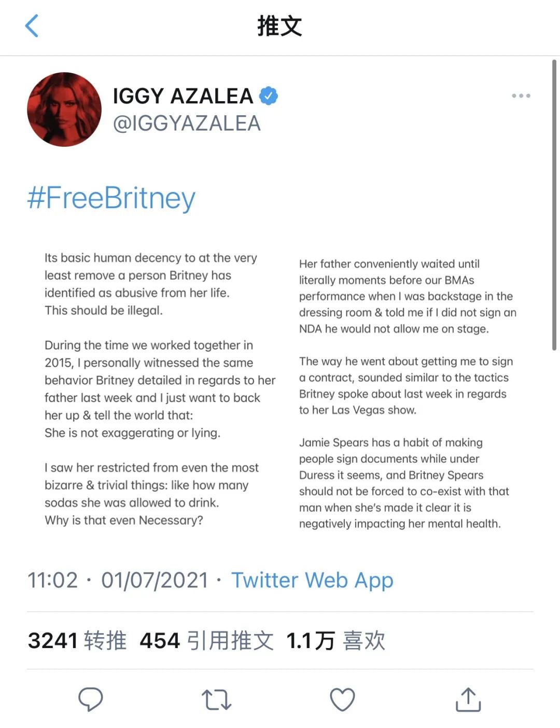The width and height of the screenshot is (560, 728).
Task: View the 3241 转推 retweets list
Action: click(77, 641)
